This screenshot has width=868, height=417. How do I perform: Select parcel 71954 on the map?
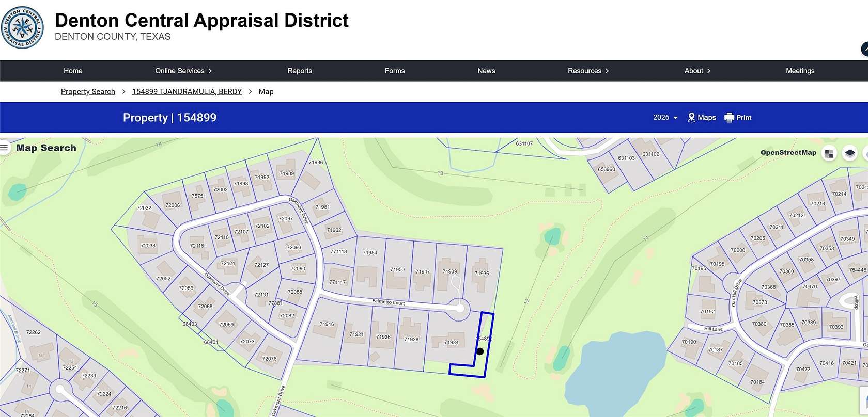tap(370, 253)
